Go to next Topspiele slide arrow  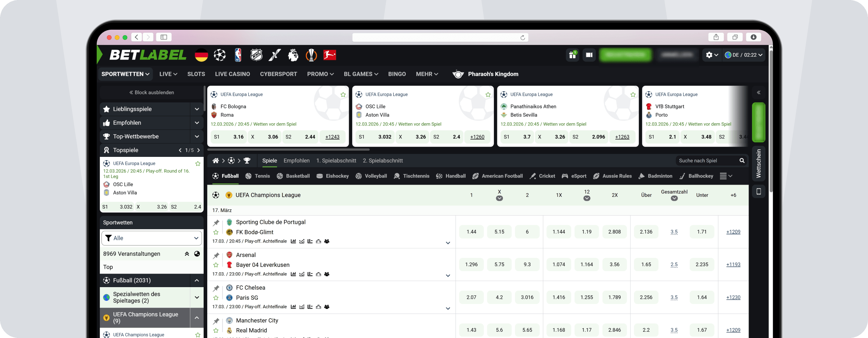(x=199, y=150)
